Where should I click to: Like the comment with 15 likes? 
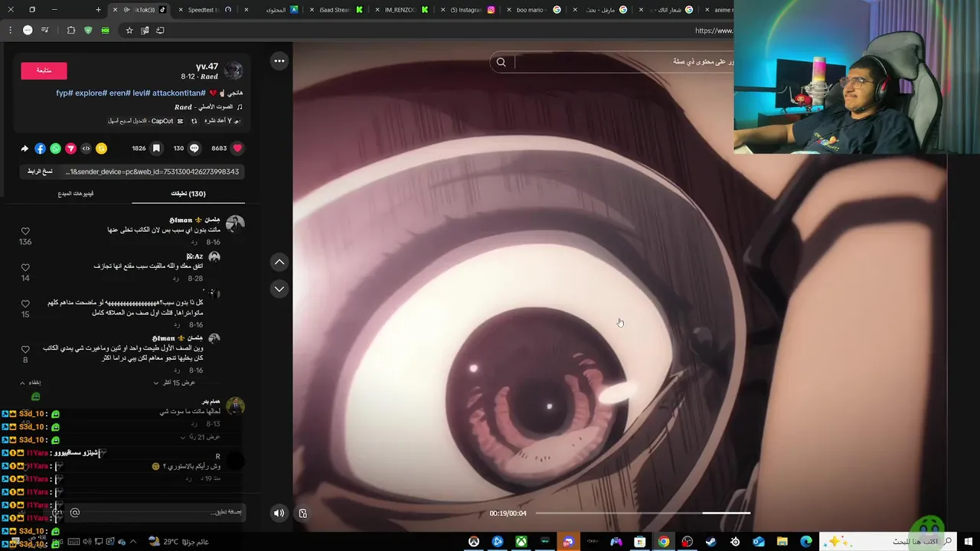pos(25,304)
